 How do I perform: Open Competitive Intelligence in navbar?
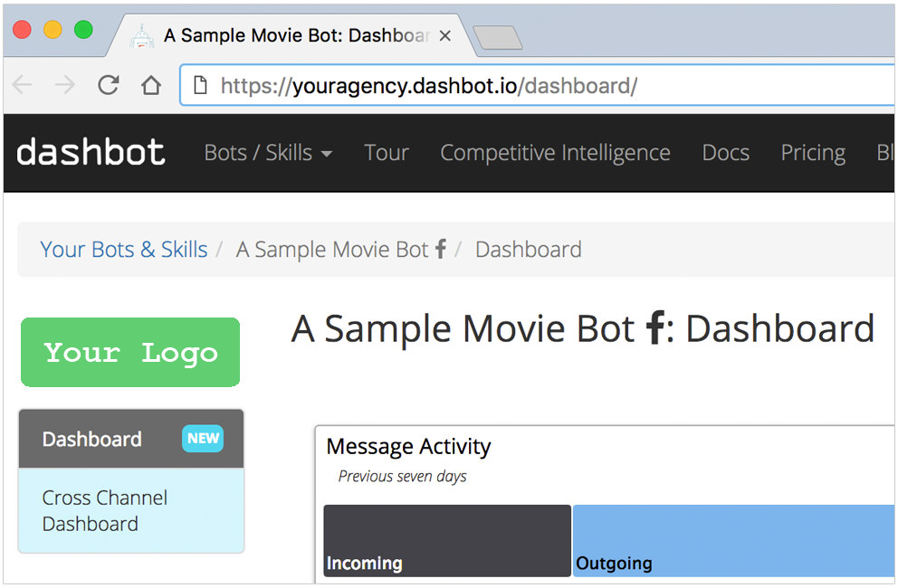pyautogui.click(x=555, y=153)
